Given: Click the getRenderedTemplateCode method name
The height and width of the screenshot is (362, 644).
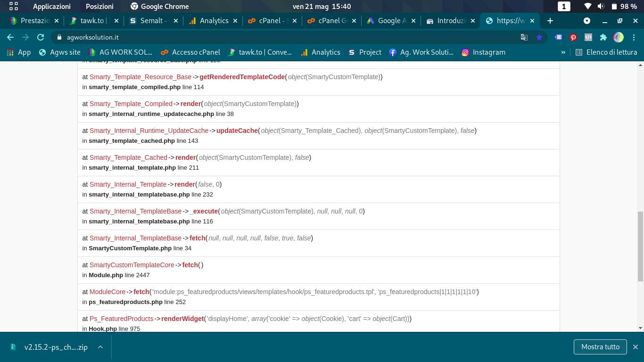Looking at the screenshot, I should pos(242,77).
